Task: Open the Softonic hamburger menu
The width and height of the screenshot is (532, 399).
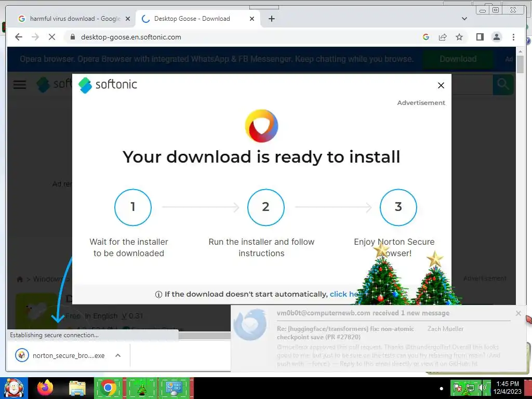Action: (x=20, y=85)
